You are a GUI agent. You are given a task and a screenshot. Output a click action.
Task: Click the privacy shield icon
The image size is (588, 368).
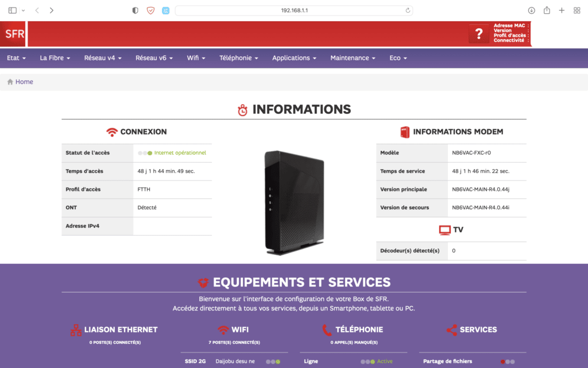pyautogui.click(x=136, y=10)
